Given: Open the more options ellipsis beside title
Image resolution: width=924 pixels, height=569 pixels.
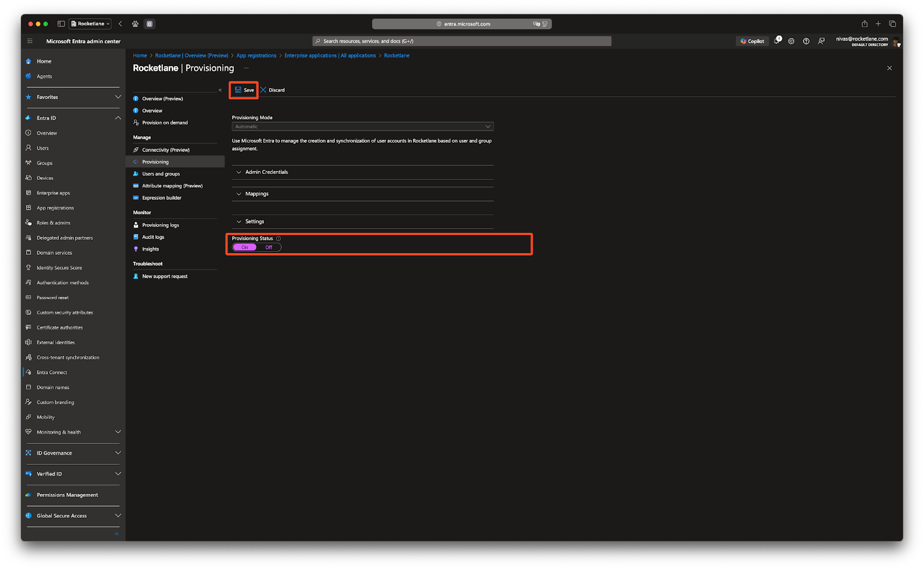Looking at the screenshot, I should pyautogui.click(x=246, y=68).
